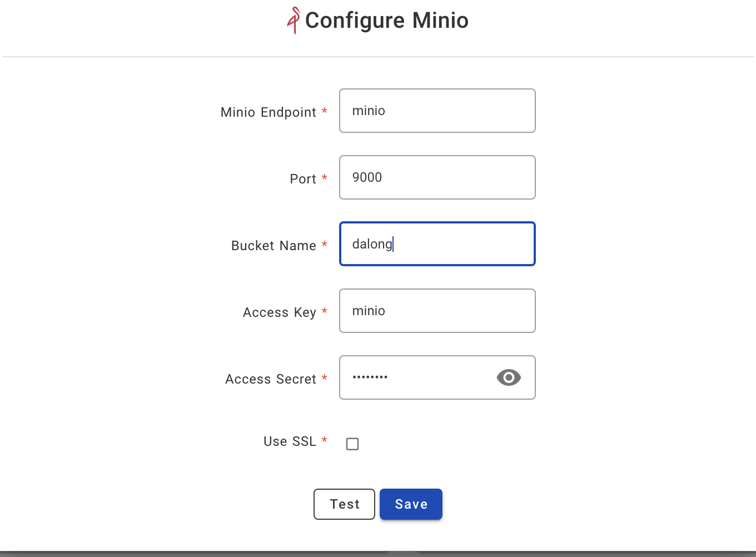Click the Configure Minio heading text
Viewport: 756px width, 557px height.
pos(387,21)
